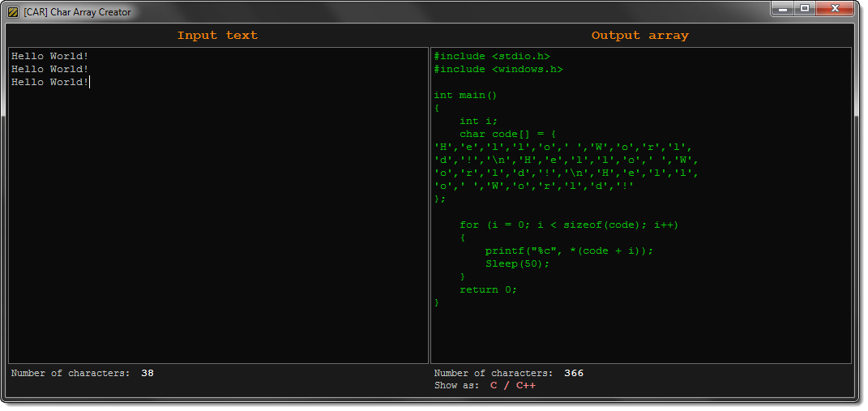Screen dimensions: 868x411
Task: Click the Sleep(50); line
Action: [517, 263]
